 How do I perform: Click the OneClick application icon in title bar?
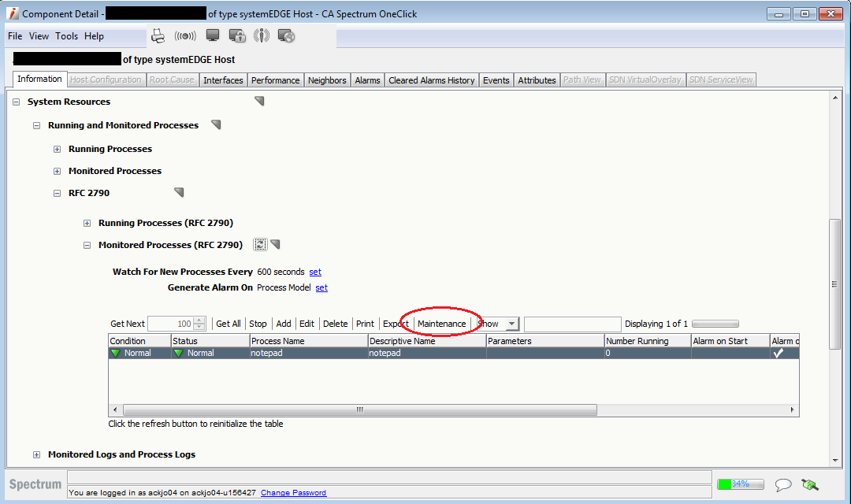point(13,13)
